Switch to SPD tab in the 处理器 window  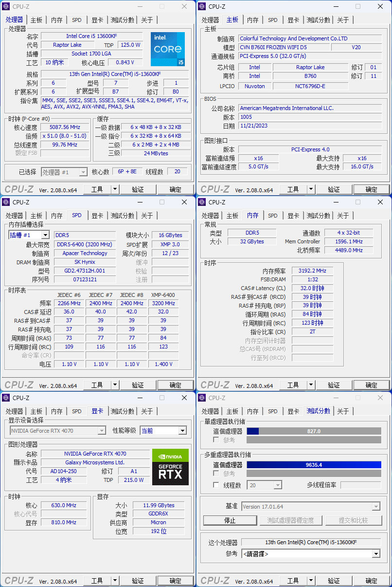(77, 20)
